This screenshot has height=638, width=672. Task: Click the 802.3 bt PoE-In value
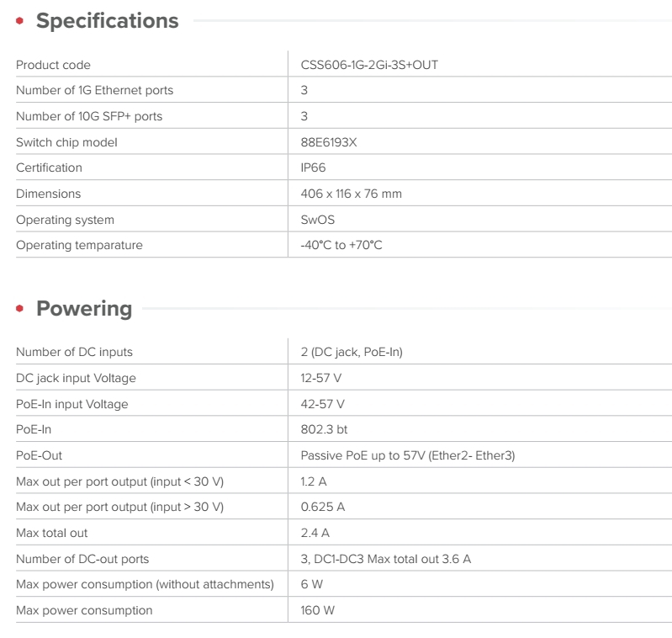324,429
